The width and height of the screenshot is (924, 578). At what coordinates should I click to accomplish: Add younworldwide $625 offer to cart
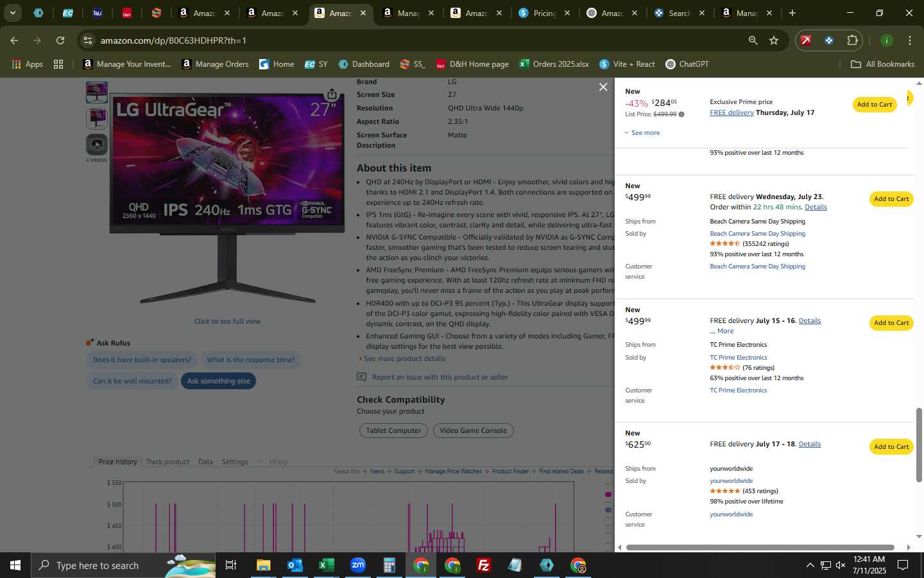click(x=891, y=447)
